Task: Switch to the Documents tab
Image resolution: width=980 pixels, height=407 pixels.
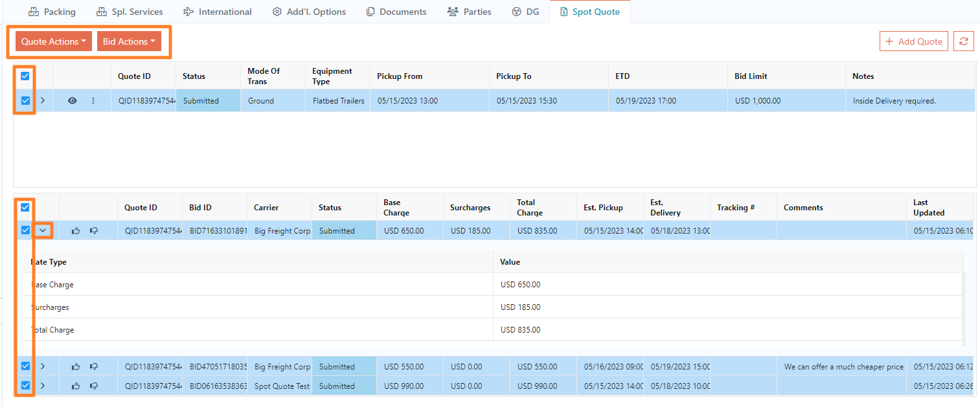Action: click(396, 12)
